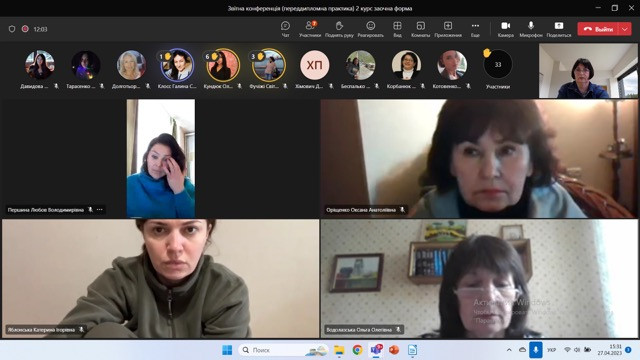Toggle the Camera on or off
This screenshot has height=360, width=640.
[x=506, y=26]
